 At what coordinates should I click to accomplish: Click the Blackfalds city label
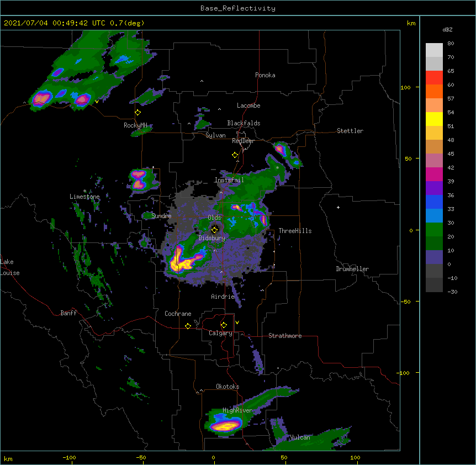244,123
